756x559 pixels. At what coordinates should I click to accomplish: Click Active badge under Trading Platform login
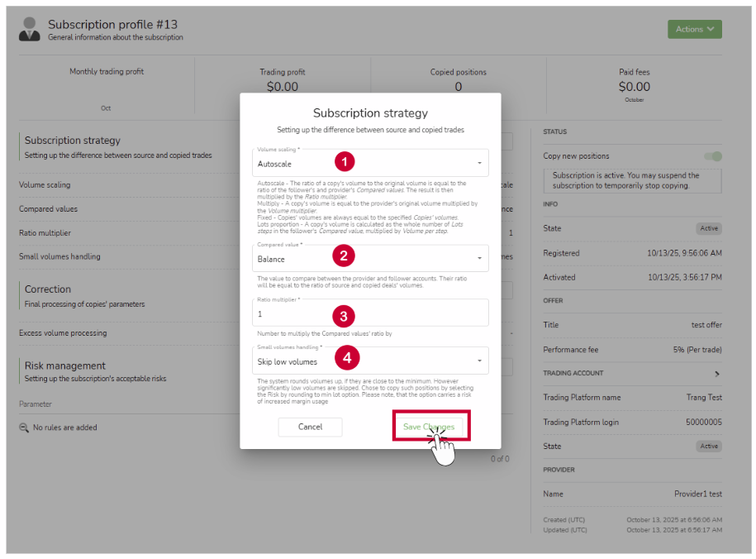[x=708, y=446]
